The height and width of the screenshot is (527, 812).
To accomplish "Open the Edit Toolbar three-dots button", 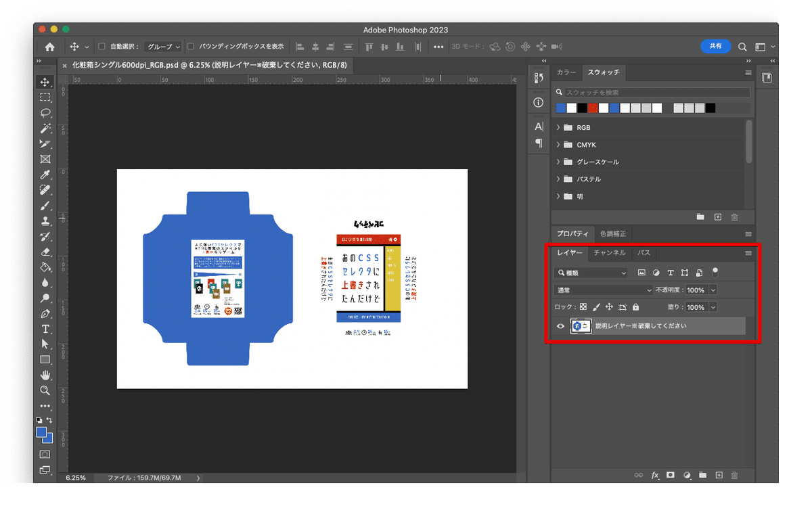I will pos(45,407).
